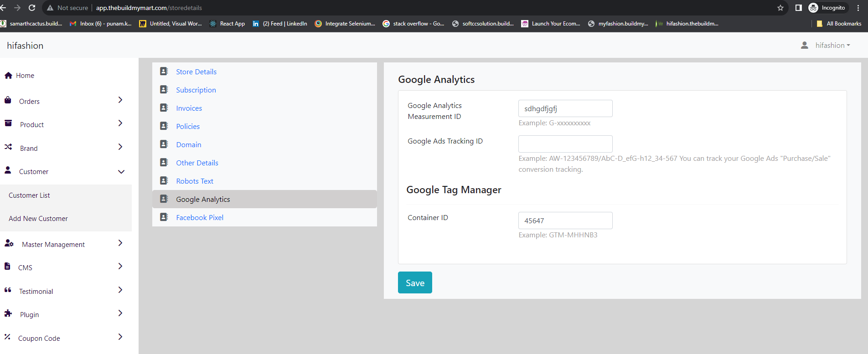Open Store Details settings
868x354 pixels.
(196, 72)
